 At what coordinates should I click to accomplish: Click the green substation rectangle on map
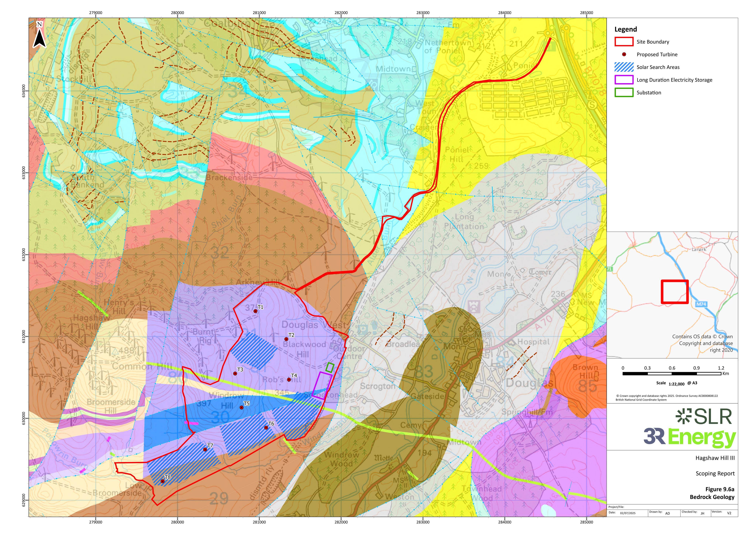tap(330, 368)
